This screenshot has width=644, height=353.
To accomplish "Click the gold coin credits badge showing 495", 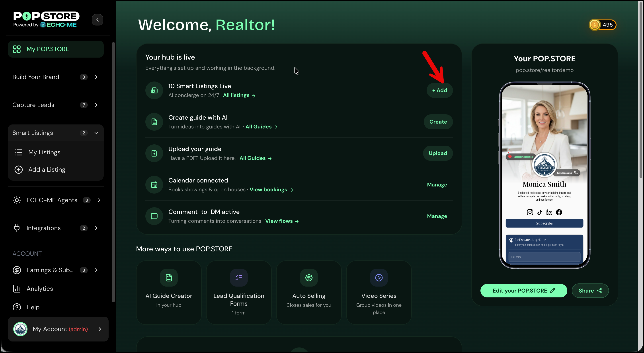I will 603,25.
